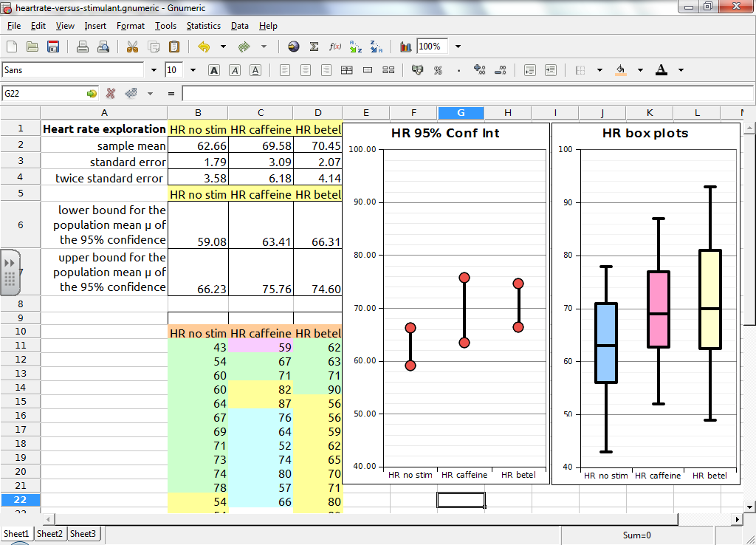Open the Format menu
The width and height of the screenshot is (756, 545).
pos(130,26)
